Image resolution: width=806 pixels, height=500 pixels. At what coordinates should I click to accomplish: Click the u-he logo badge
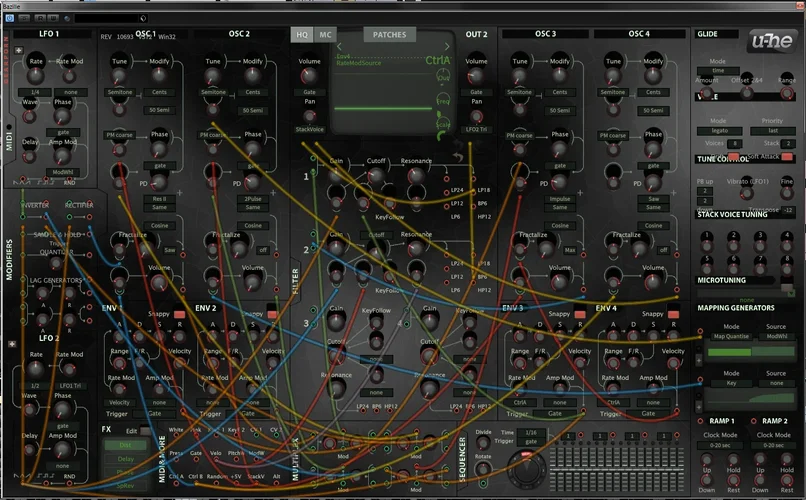coord(772,40)
